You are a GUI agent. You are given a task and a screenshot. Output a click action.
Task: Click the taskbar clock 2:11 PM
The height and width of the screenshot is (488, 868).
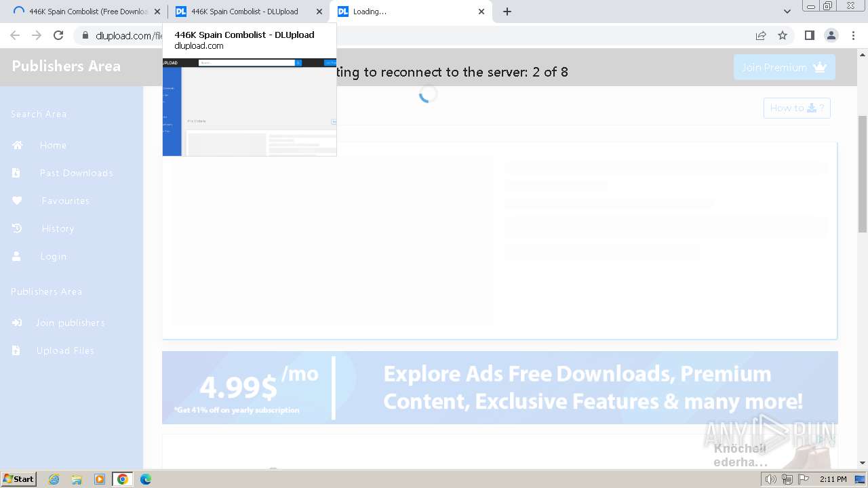point(833,479)
